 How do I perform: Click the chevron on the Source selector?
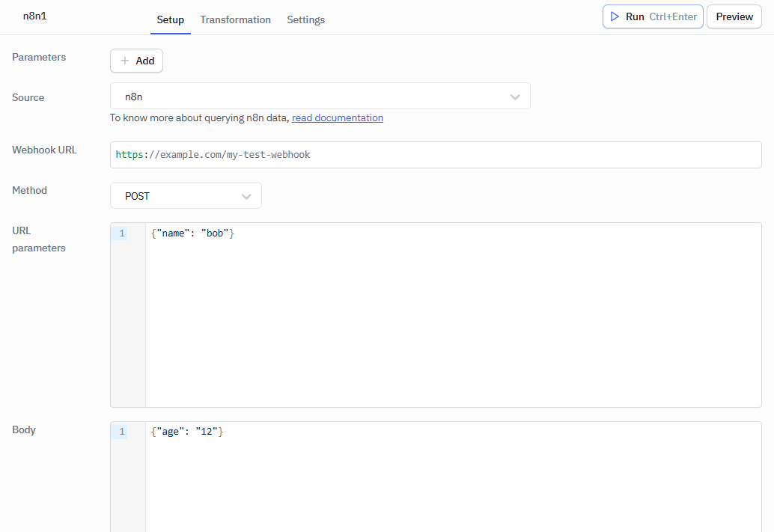[514, 96]
